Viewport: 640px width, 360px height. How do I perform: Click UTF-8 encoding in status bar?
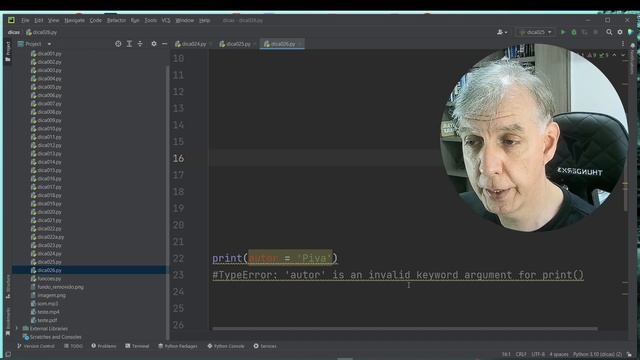[538, 354]
